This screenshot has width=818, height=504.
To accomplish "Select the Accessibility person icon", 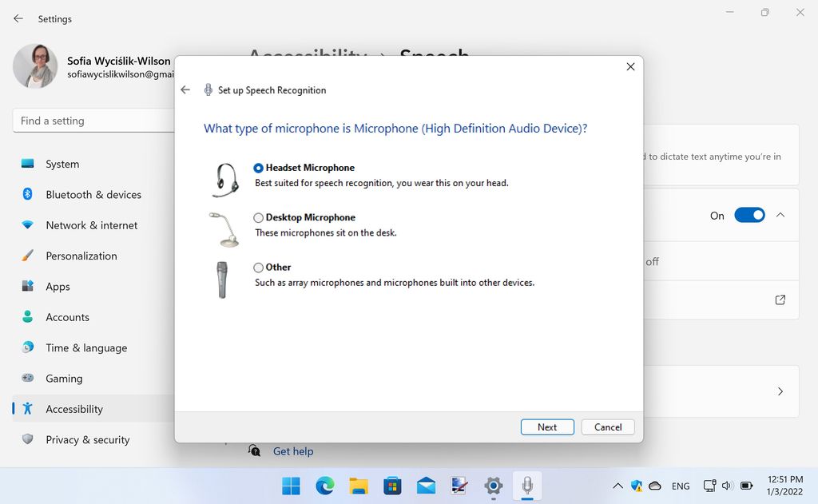I will [x=26, y=408].
